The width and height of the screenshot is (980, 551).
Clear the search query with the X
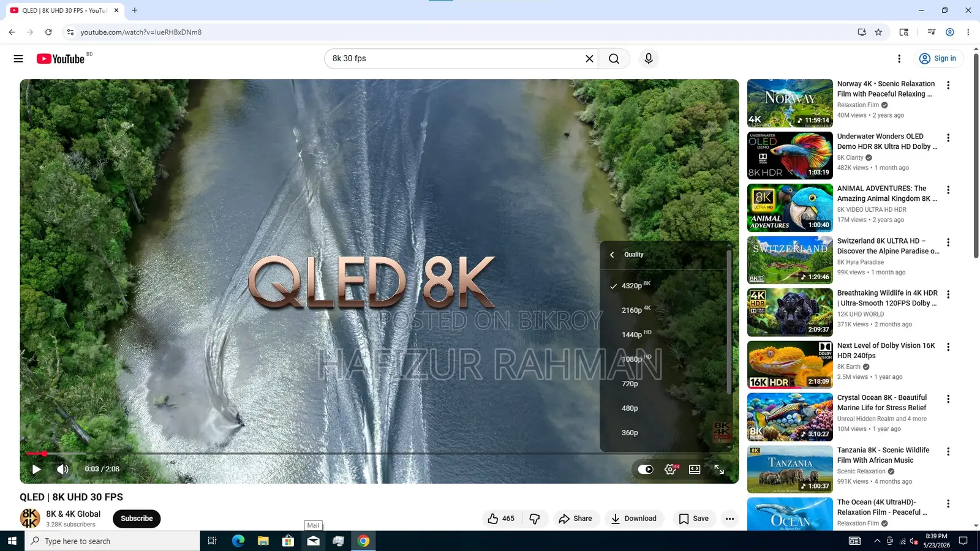tap(589, 59)
